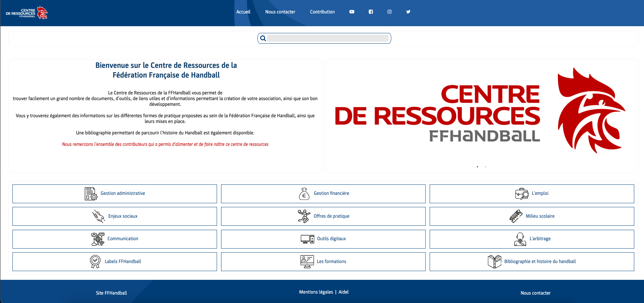This screenshot has height=303, width=644.
Task: Click the Centre de Ressources banner image
Action: pos(481,111)
